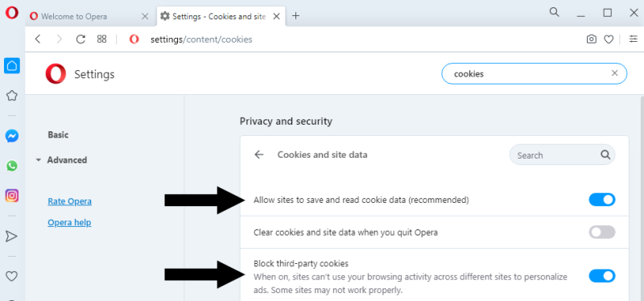Screen dimensions: 644x301
Task: Go back from Cookies and site data
Action: click(x=258, y=155)
